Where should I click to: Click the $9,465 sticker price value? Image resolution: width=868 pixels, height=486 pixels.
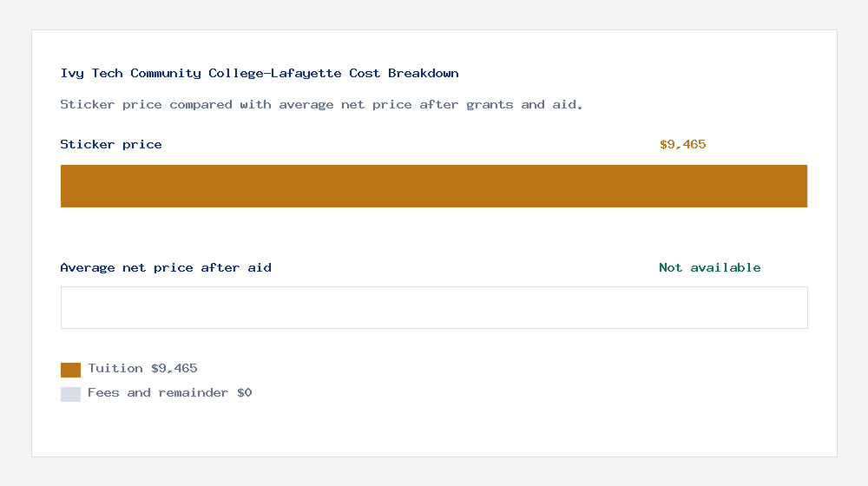682,145
